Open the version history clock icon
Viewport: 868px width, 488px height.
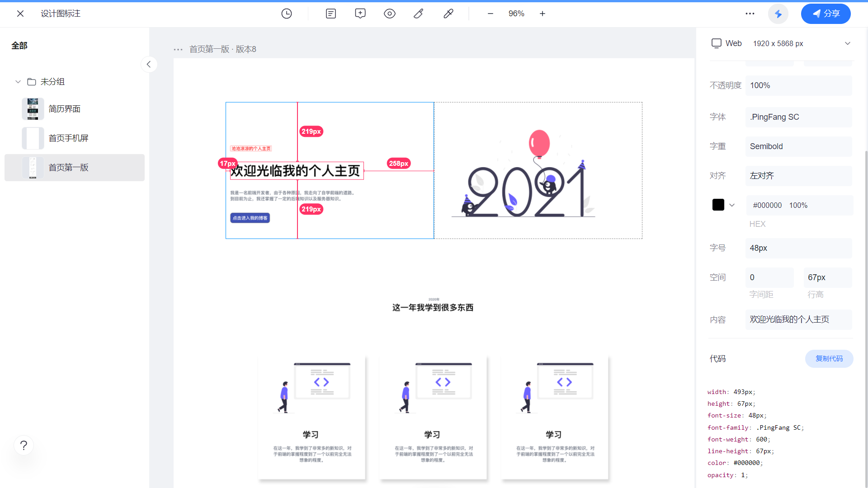pyautogui.click(x=287, y=14)
